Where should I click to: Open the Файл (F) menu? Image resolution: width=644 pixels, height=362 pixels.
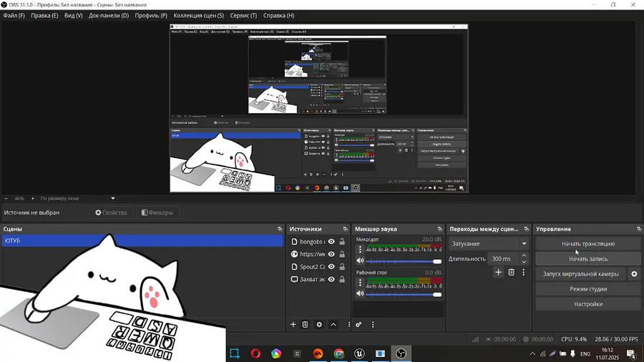(14, 16)
